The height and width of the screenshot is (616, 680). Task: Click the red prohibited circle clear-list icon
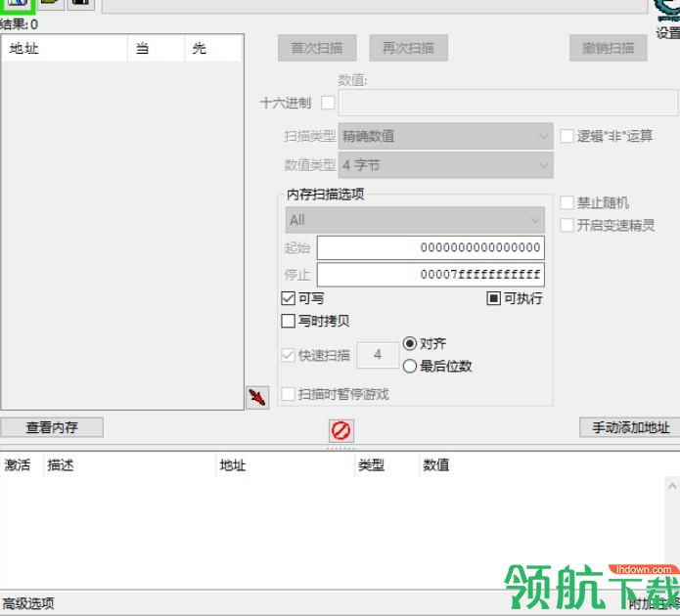[340, 430]
